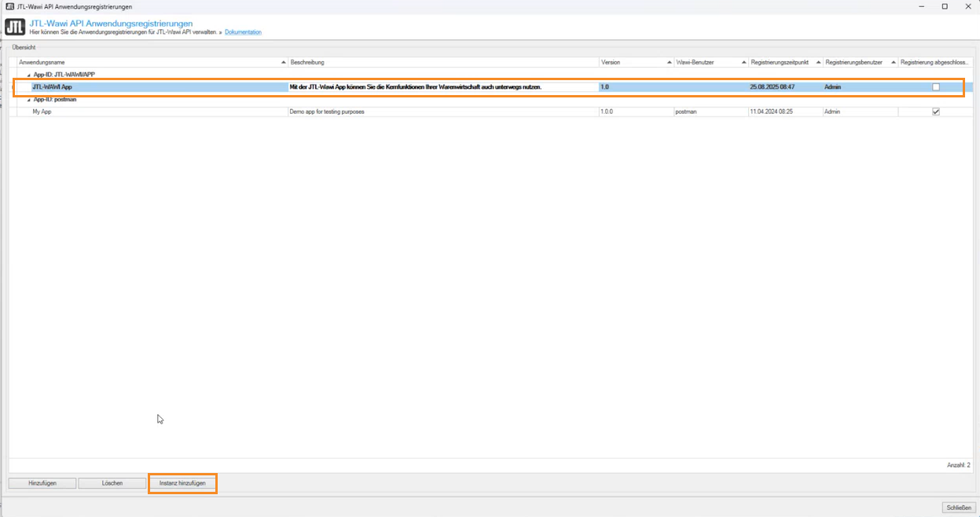Image resolution: width=980 pixels, height=517 pixels.
Task: Toggle the registration checkbox for JTL-WAWI App
Action: point(935,87)
